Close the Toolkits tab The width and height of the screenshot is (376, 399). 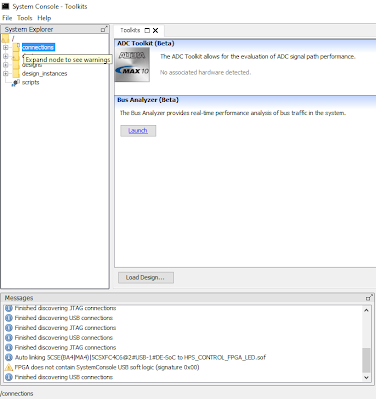[155, 30]
